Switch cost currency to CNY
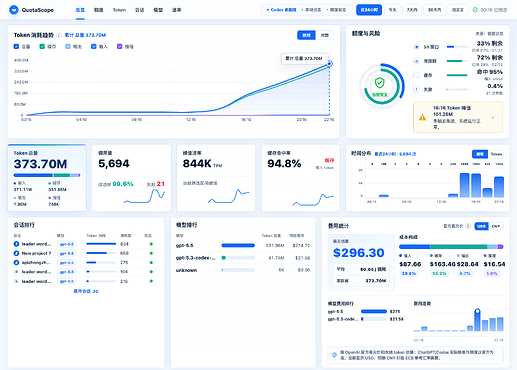517x370 pixels. click(x=496, y=226)
